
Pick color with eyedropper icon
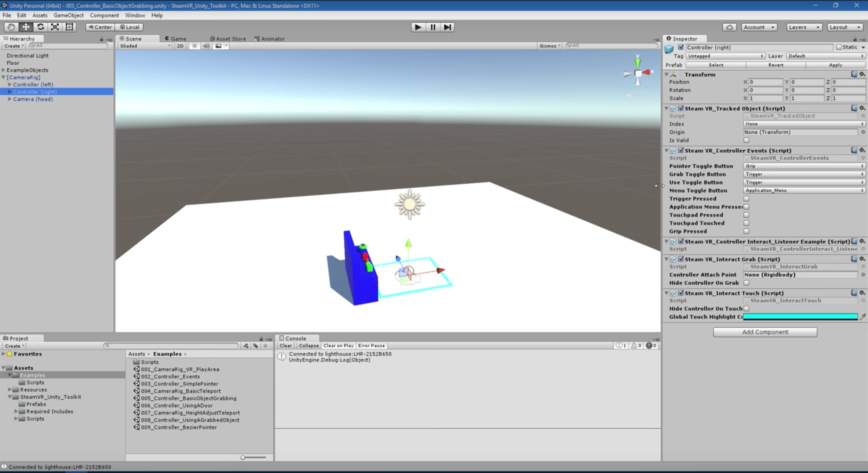pos(863,317)
